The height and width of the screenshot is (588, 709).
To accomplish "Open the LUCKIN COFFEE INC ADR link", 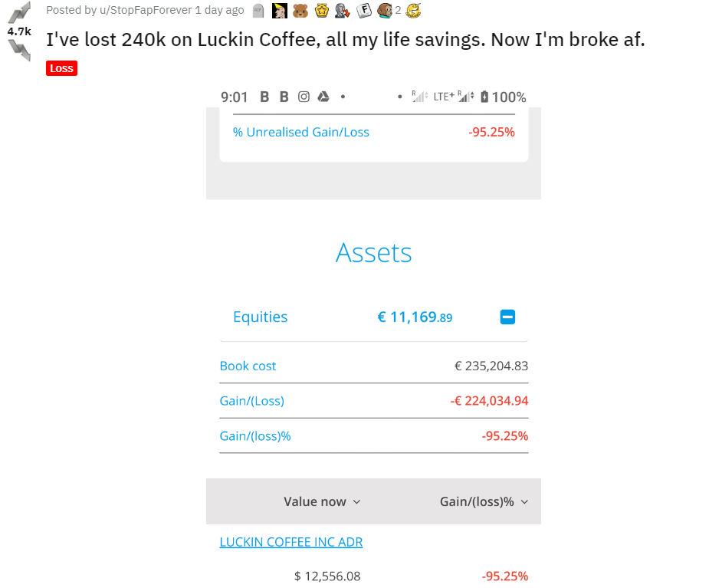I will pyautogui.click(x=291, y=542).
